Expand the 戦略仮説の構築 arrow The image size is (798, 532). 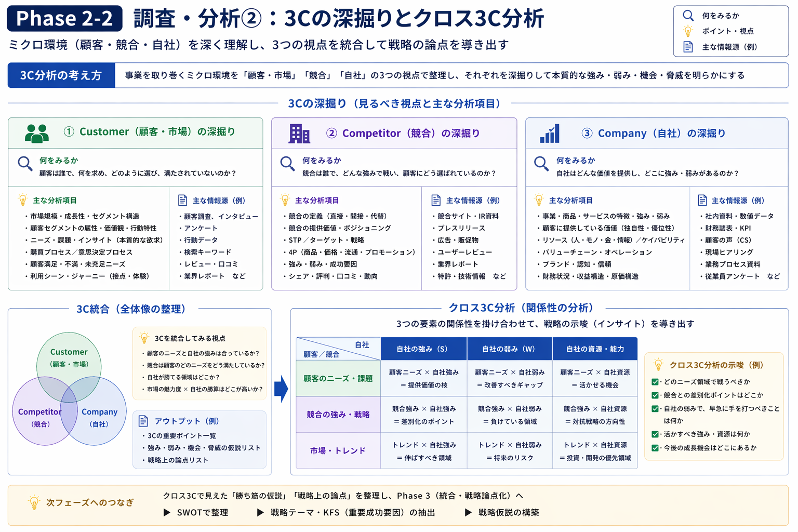coord(467,512)
